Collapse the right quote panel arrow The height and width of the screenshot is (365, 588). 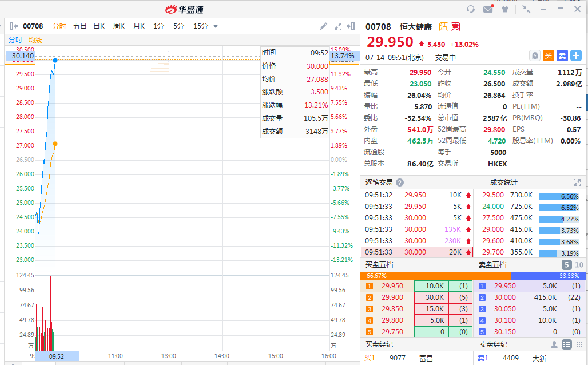pos(351,26)
